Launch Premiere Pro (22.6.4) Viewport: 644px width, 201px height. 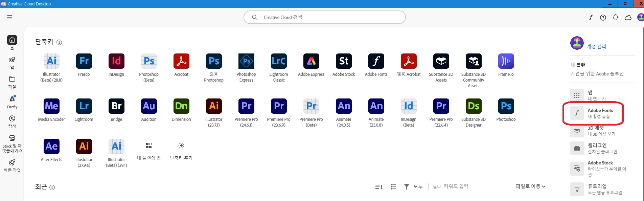point(441,106)
